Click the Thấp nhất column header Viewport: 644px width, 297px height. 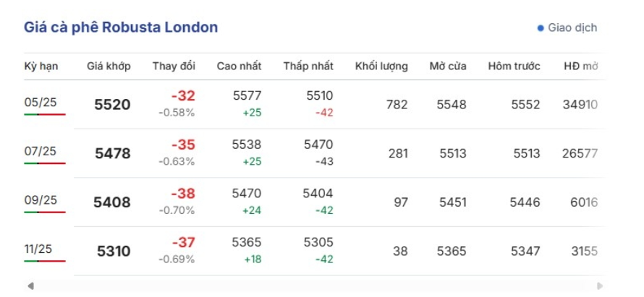pos(308,66)
